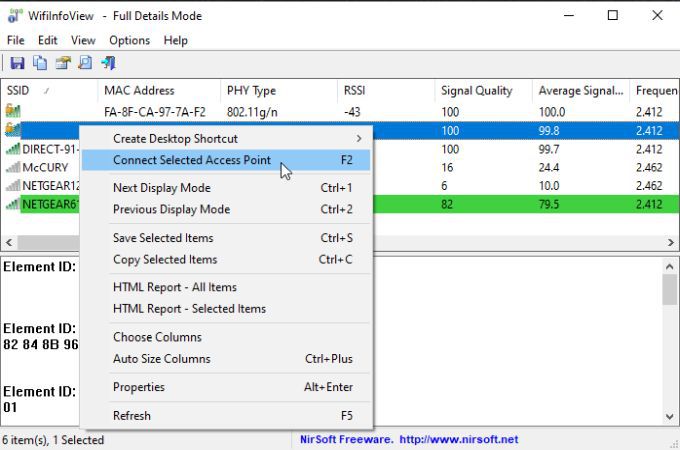Click the Properties toolbar icon
Viewport: 680px width, 450px height.
[63, 63]
